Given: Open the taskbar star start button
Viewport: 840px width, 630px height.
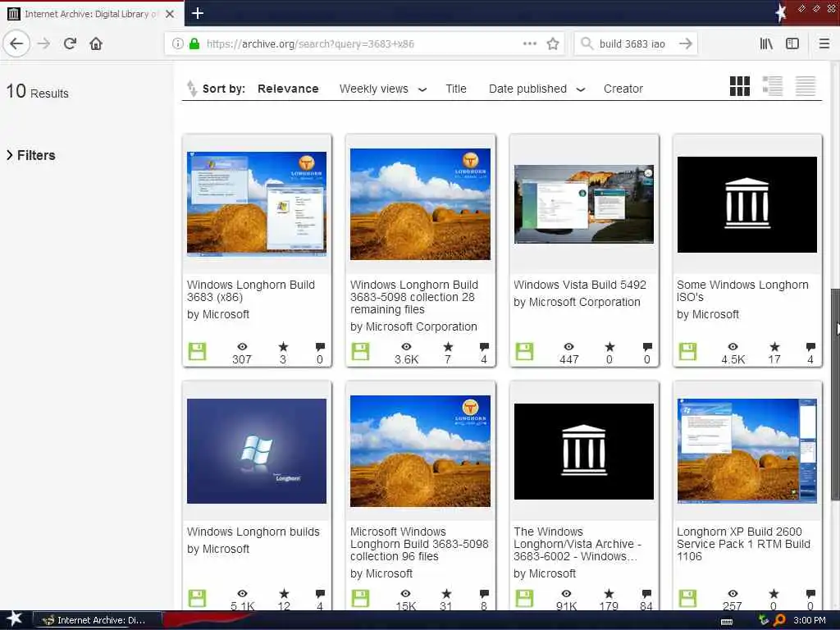Looking at the screenshot, I should [x=15, y=619].
